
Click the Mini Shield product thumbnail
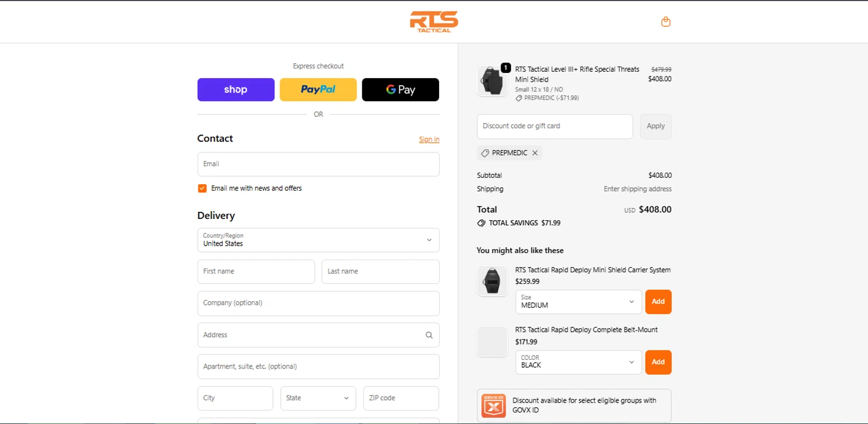492,81
